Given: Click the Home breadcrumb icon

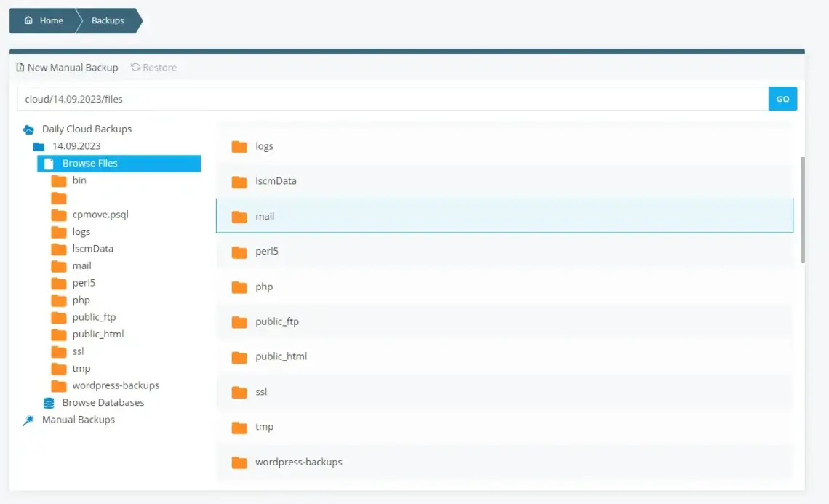Looking at the screenshot, I should point(27,20).
